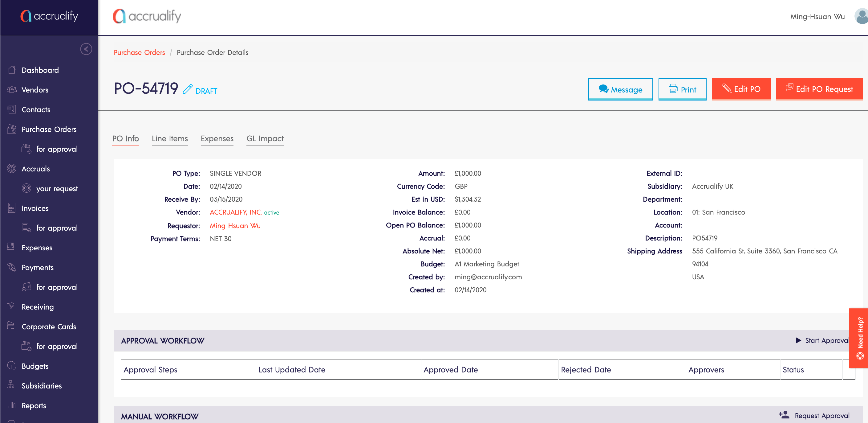
Task: Click the pencil icon beside PO-54719
Action: pos(188,89)
